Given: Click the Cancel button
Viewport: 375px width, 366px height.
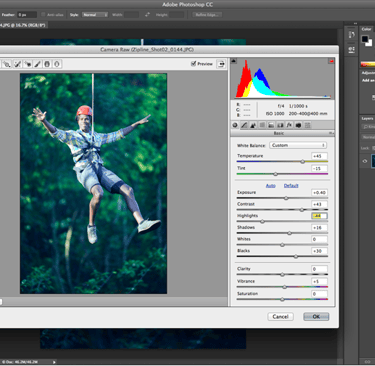Looking at the screenshot, I should click(x=280, y=317).
